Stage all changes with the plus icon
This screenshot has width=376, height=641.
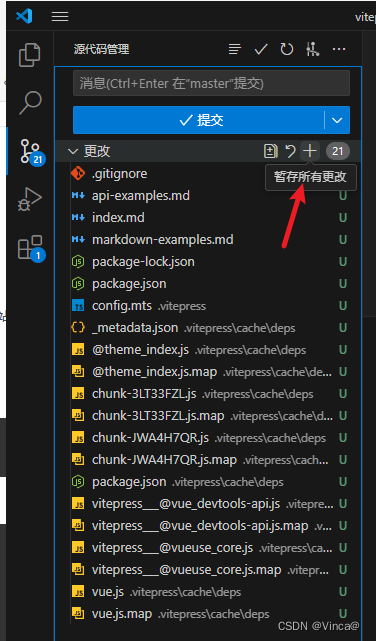[310, 151]
